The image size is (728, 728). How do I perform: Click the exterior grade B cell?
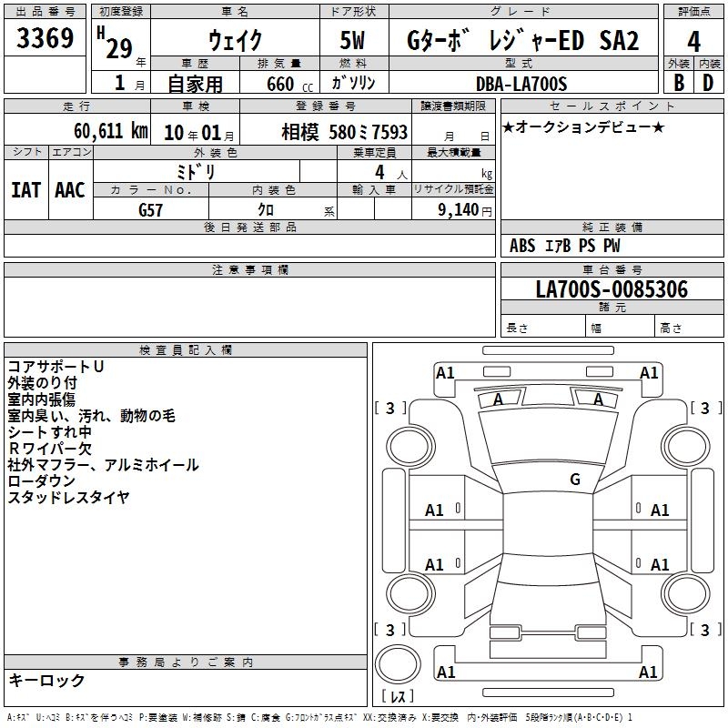pos(678,82)
